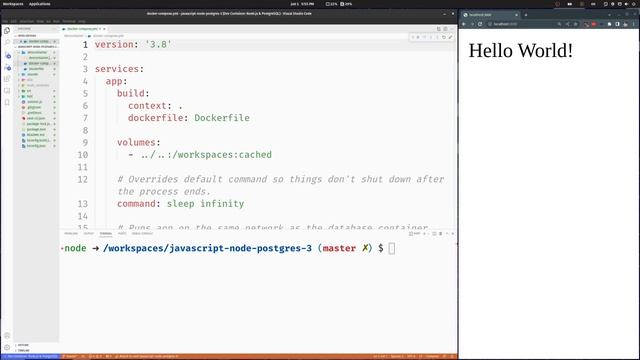Open the File menu in VS Code
Screen dimensions: 640x360
[x=5, y=21]
